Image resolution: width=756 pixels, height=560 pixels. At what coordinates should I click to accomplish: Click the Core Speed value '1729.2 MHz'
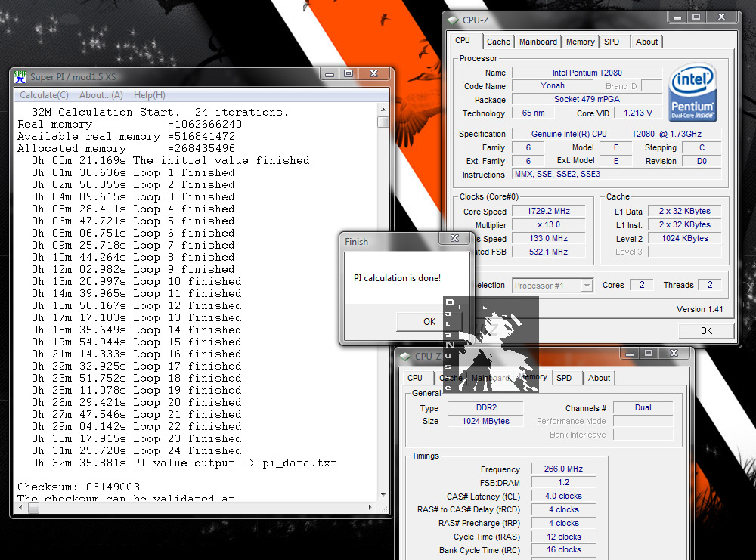549,211
